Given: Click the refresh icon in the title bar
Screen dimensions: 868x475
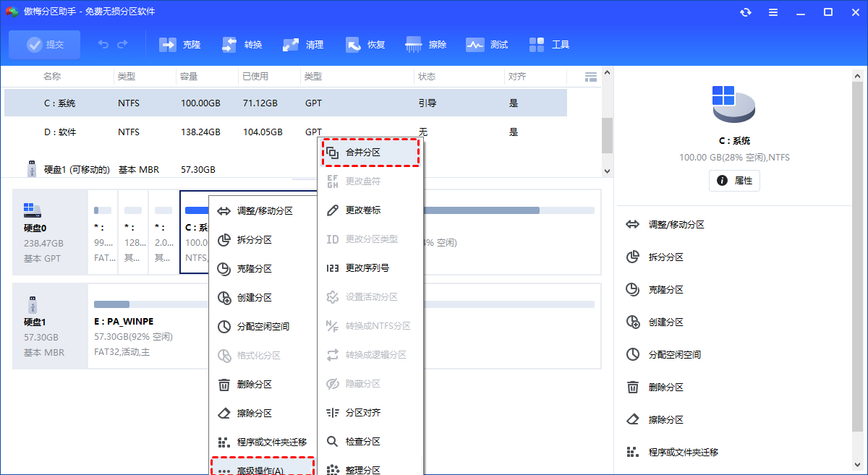Looking at the screenshot, I should [x=745, y=12].
